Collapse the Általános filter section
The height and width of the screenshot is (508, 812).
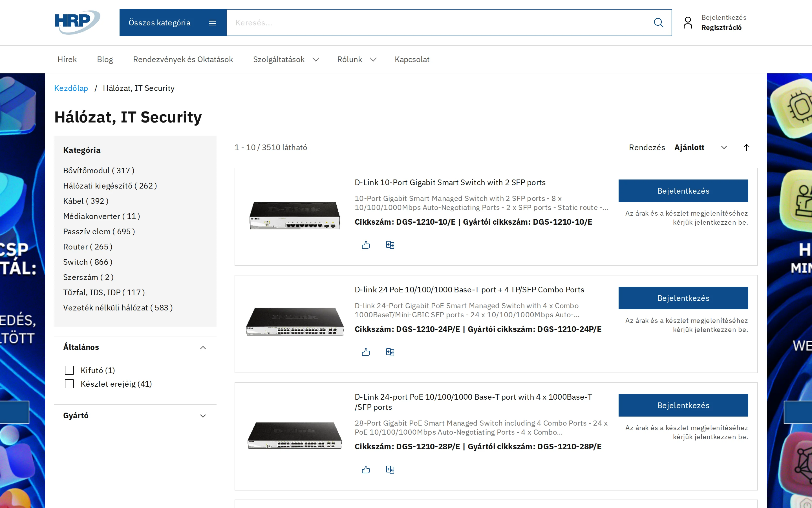pos(135,347)
